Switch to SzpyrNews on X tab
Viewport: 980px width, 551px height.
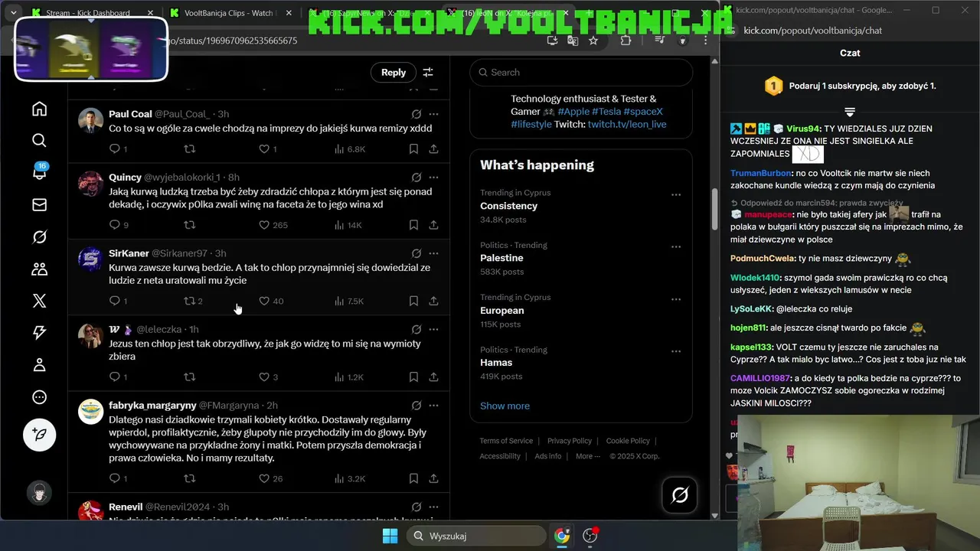coord(369,13)
